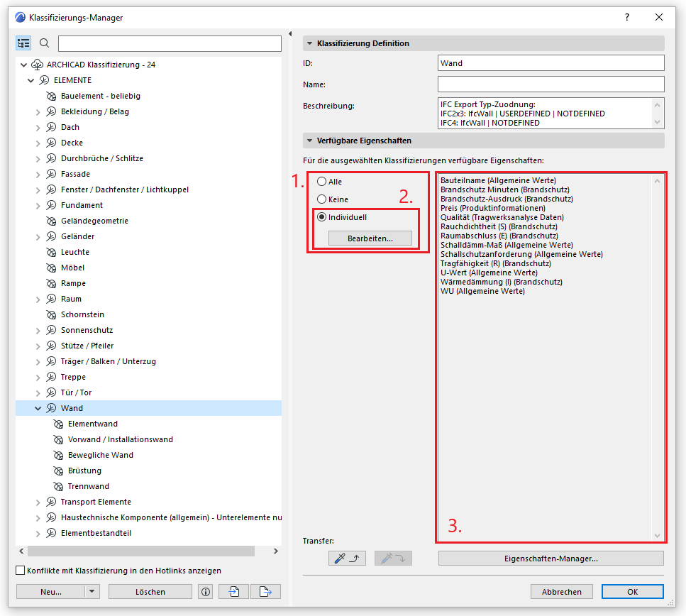The width and height of the screenshot is (686, 616).
Task: Click into the Name input field
Action: pyautogui.click(x=551, y=84)
